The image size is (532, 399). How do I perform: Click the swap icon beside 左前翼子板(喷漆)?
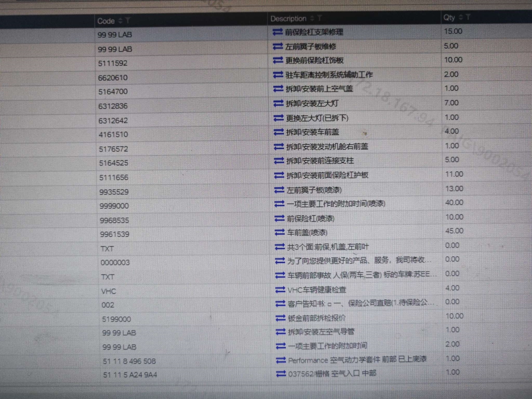click(x=279, y=190)
